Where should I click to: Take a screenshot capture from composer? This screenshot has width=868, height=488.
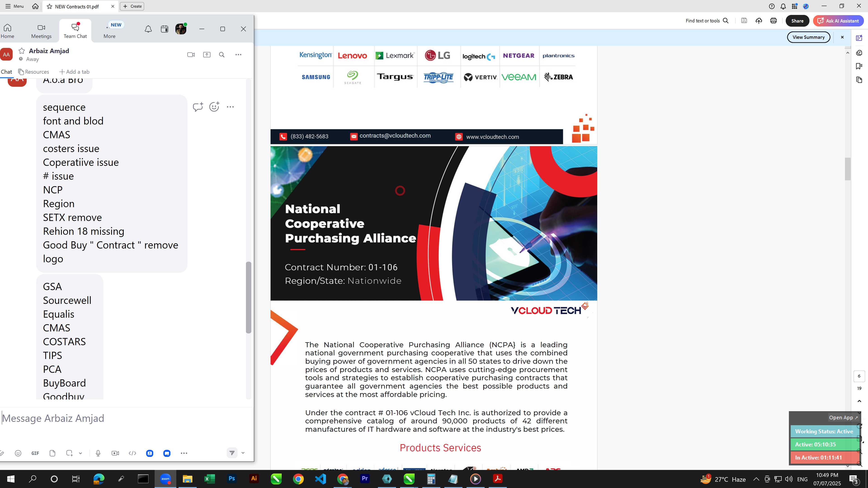[x=69, y=453]
